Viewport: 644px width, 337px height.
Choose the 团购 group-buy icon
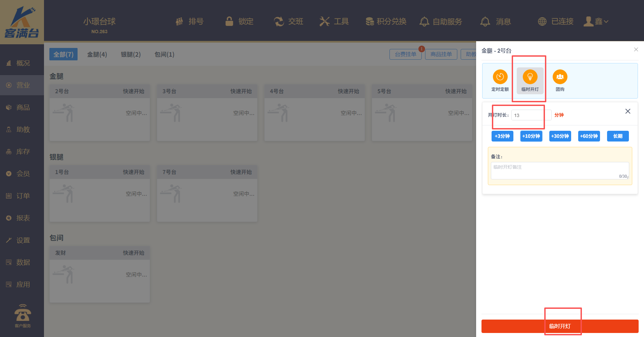point(560,77)
